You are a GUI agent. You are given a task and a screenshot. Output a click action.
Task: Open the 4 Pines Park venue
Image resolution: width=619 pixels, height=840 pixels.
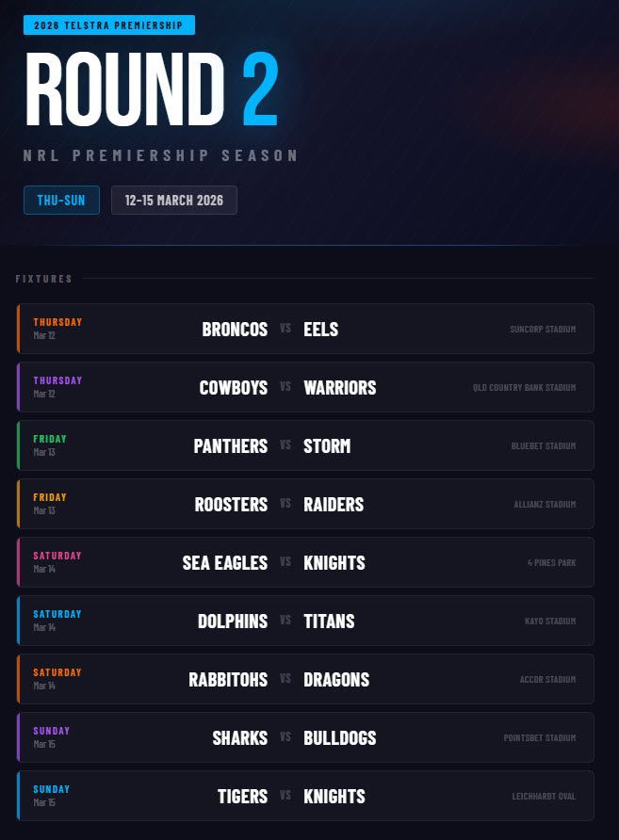551,563
